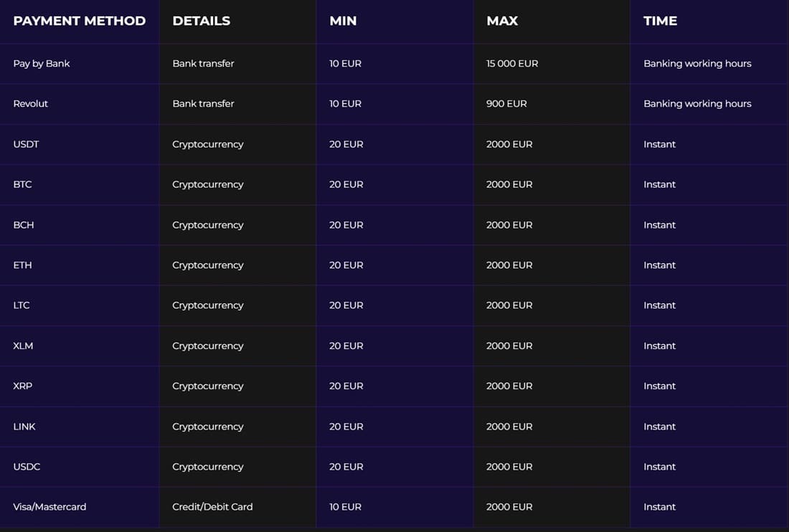Select the ETH payment method

click(x=23, y=265)
